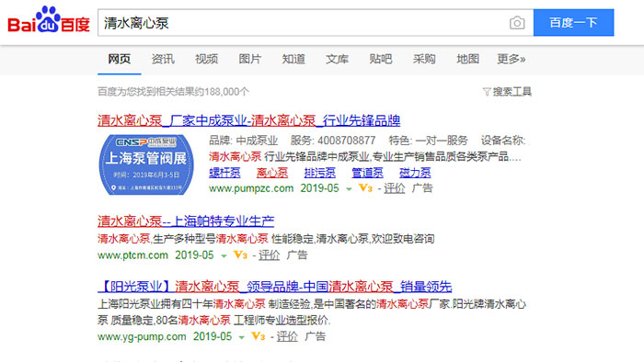This screenshot has height=362, width=644.
Task: Click 特色: 一对一服务 text
Action: click(429, 141)
